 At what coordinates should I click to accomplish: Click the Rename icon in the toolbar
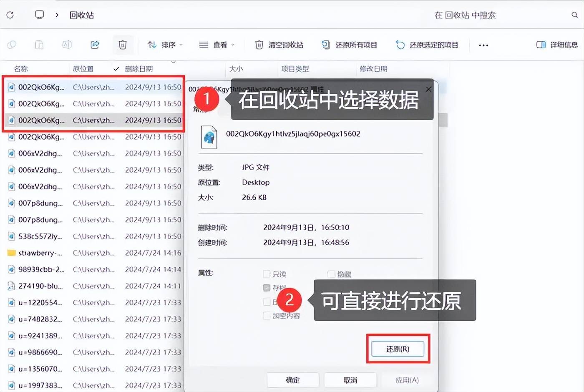pyautogui.click(x=67, y=45)
